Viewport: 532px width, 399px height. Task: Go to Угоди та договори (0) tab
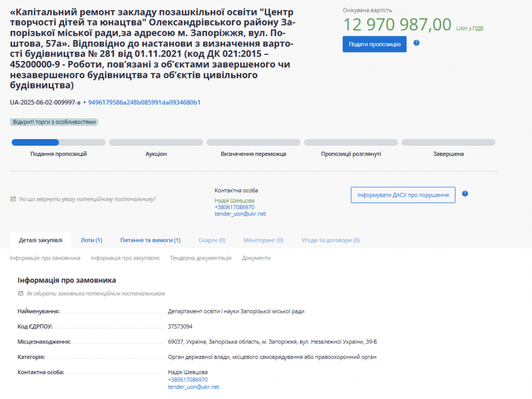331,240
